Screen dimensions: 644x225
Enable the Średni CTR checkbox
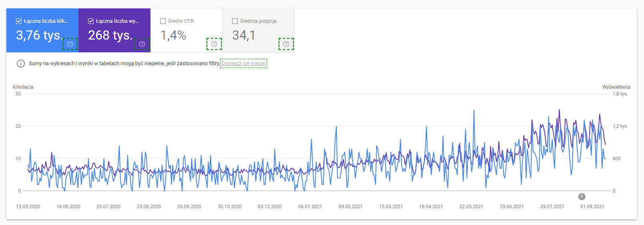pos(163,21)
